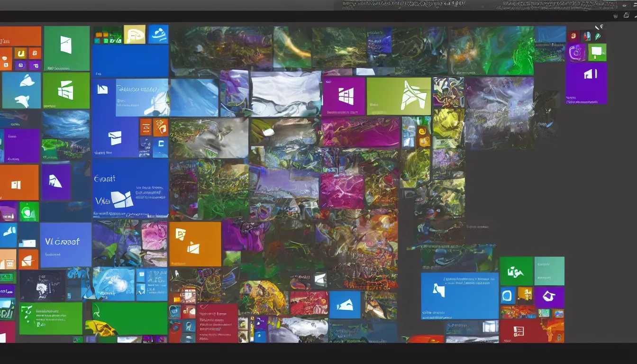View the golden fish streak thumbnail
This screenshot has height=364, width=637.
click(292, 47)
